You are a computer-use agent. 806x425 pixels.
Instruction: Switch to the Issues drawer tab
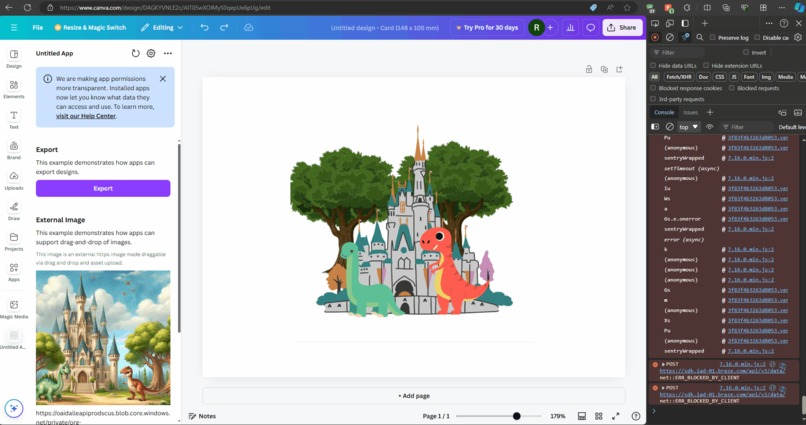click(690, 113)
